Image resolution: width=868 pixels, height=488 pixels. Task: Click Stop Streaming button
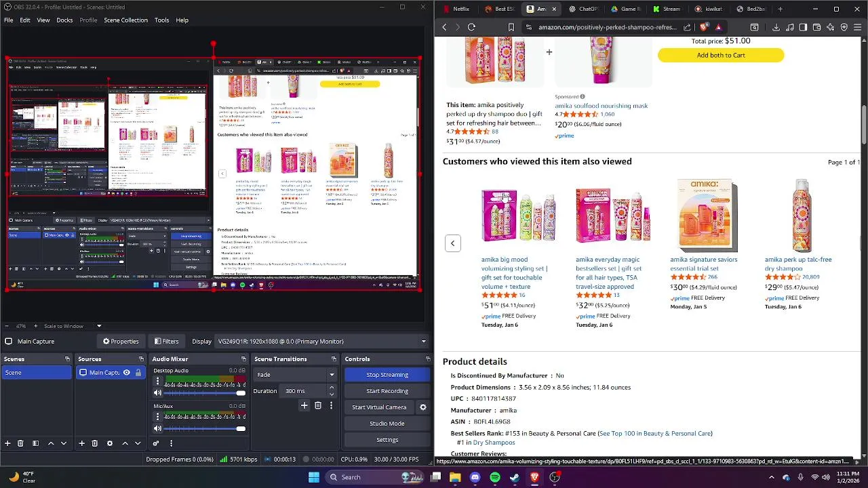pyautogui.click(x=387, y=375)
